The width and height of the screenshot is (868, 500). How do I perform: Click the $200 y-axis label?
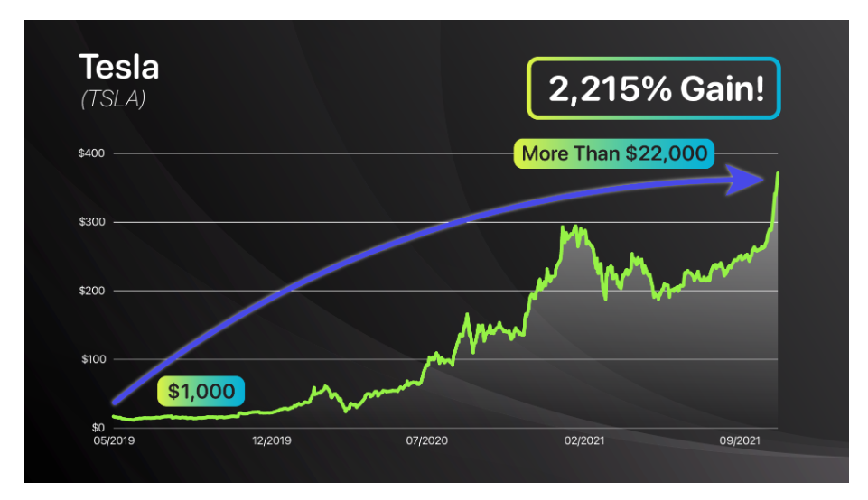91,291
